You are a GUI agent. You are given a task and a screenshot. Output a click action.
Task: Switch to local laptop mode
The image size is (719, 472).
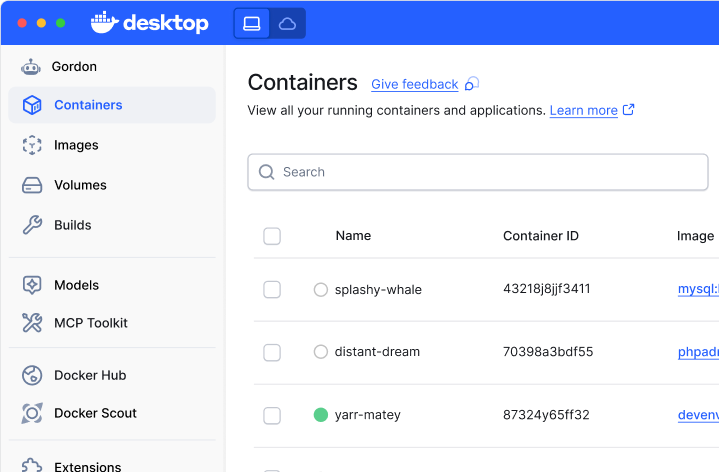click(x=252, y=23)
